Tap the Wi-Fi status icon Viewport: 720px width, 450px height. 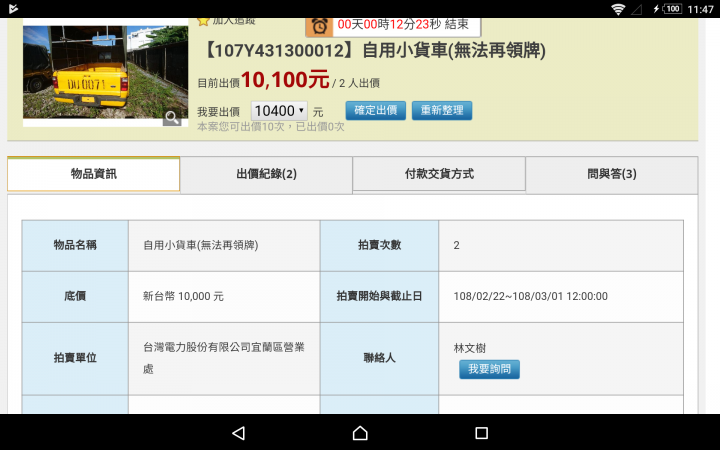coord(618,9)
